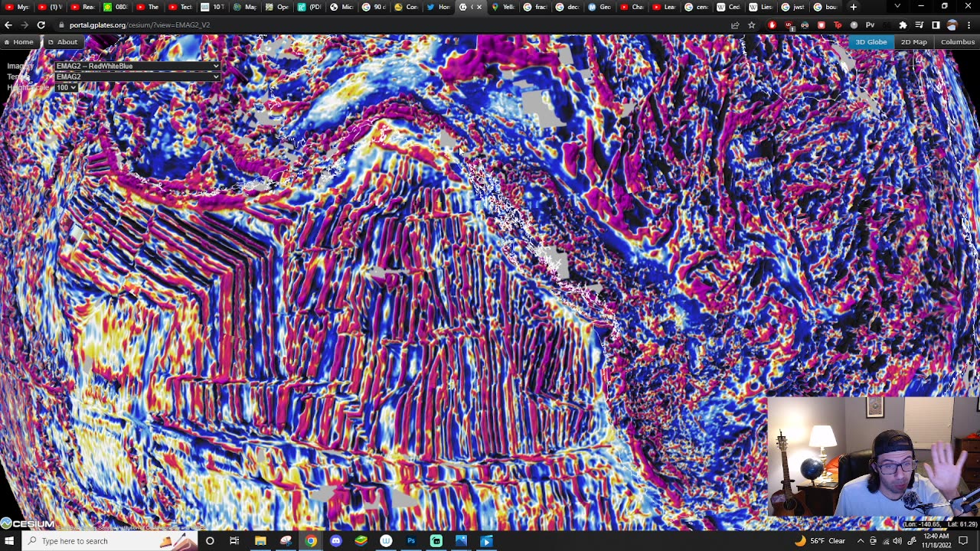This screenshot has height=551, width=980.
Task: Open the red hand ad-blocker extension
Action: pos(772,24)
